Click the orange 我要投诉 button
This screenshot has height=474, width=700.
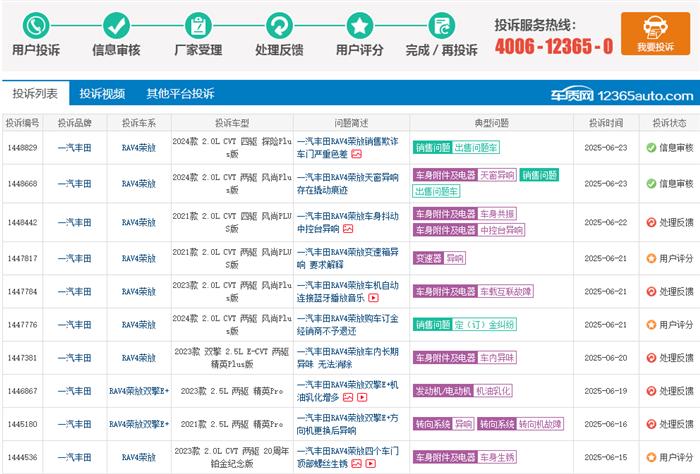[655, 33]
